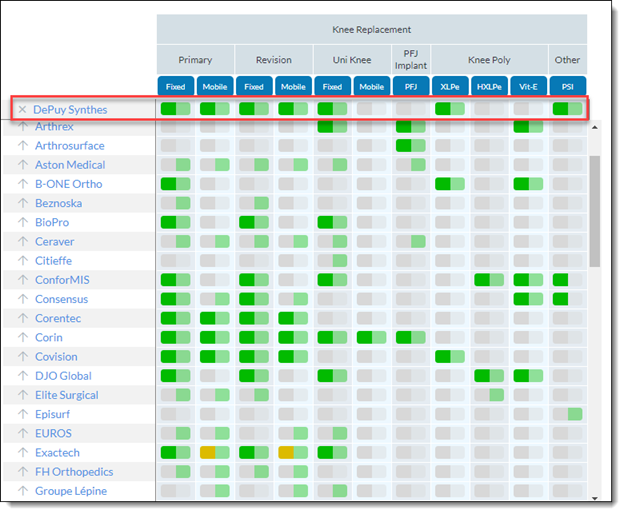Pin FH Orthopedics row using up arrow

23,471
